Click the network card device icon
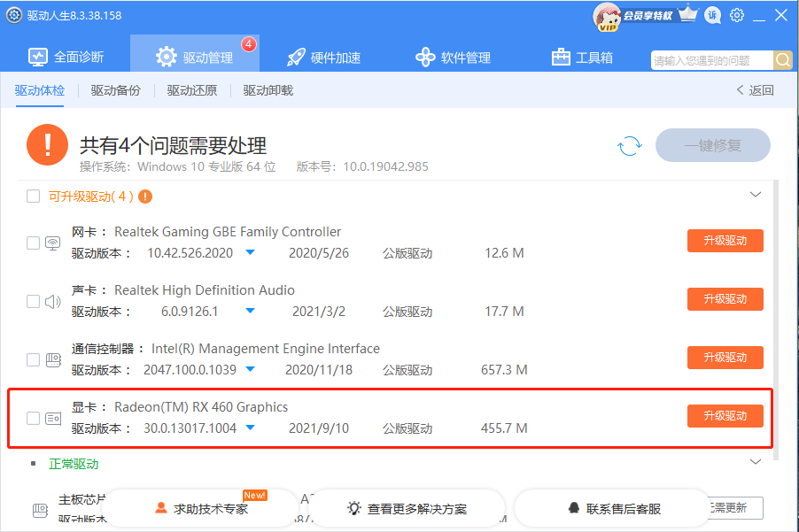Image resolution: width=799 pixels, height=532 pixels. tap(53, 243)
